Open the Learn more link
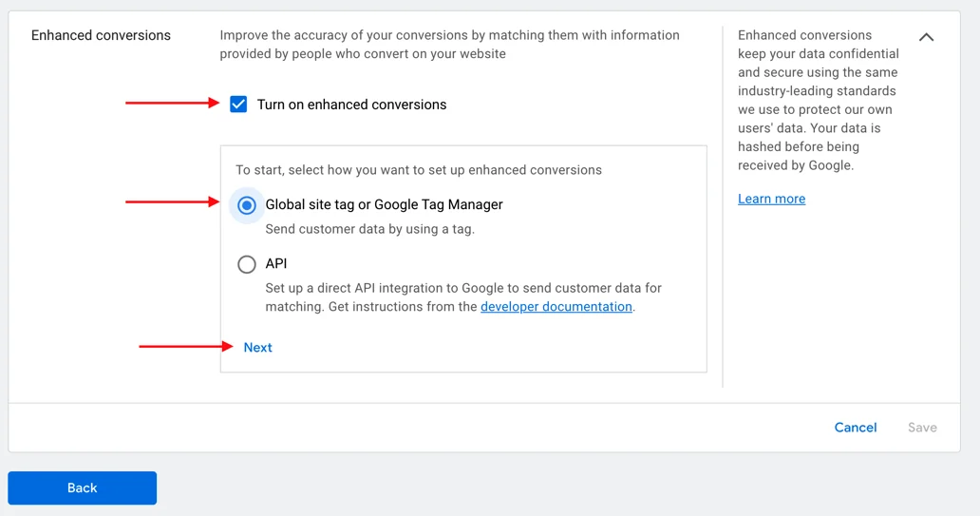 pos(771,199)
